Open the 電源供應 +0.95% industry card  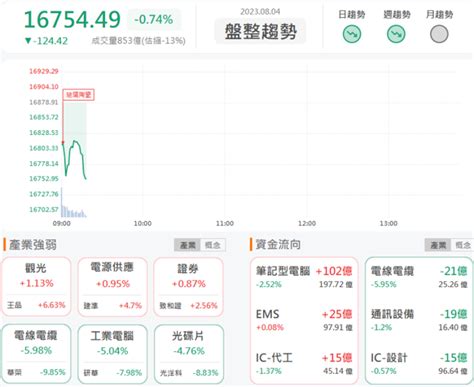(113, 287)
